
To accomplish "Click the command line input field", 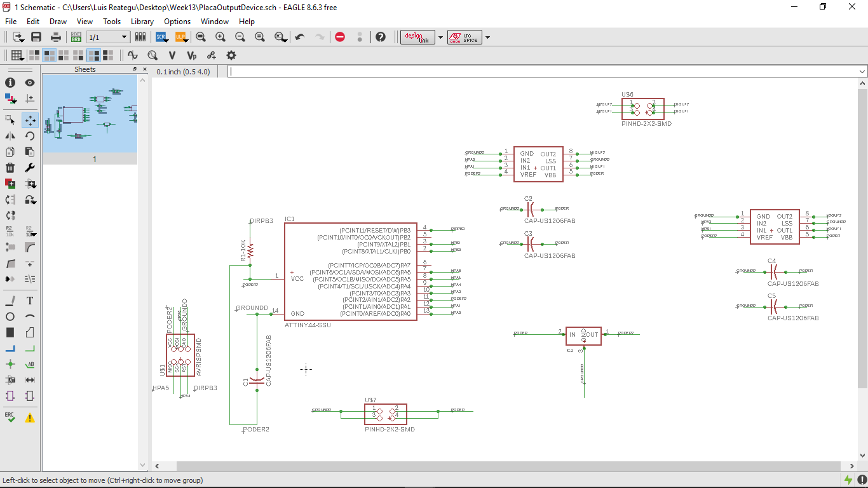I will point(542,72).
